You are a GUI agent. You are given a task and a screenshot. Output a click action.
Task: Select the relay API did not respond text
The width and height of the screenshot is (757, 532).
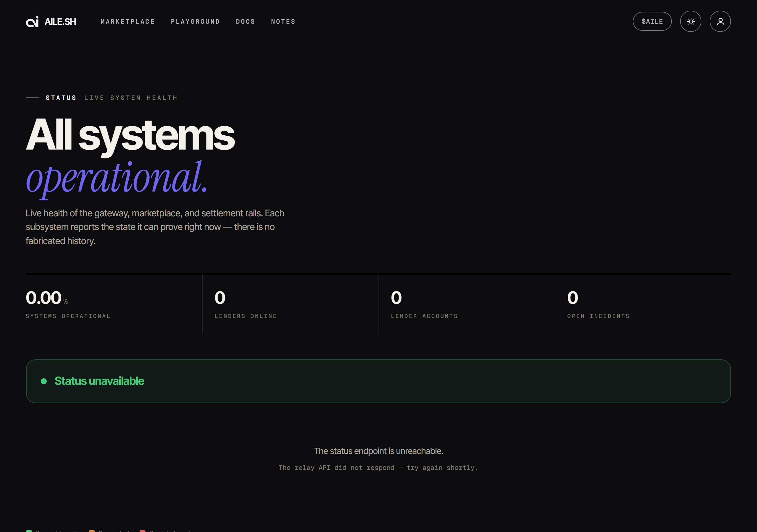point(378,468)
